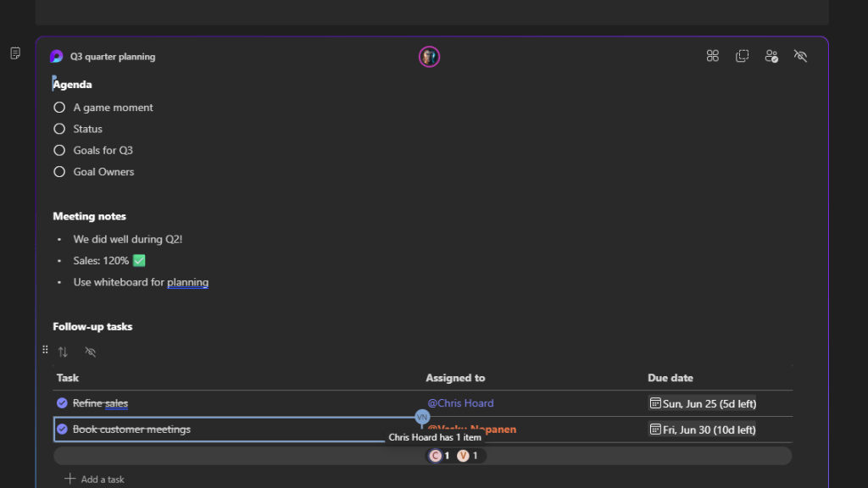This screenshot has width=868, height=488.
Task: Click the drag handle beside the task table
Action: [x=45, y=350]
